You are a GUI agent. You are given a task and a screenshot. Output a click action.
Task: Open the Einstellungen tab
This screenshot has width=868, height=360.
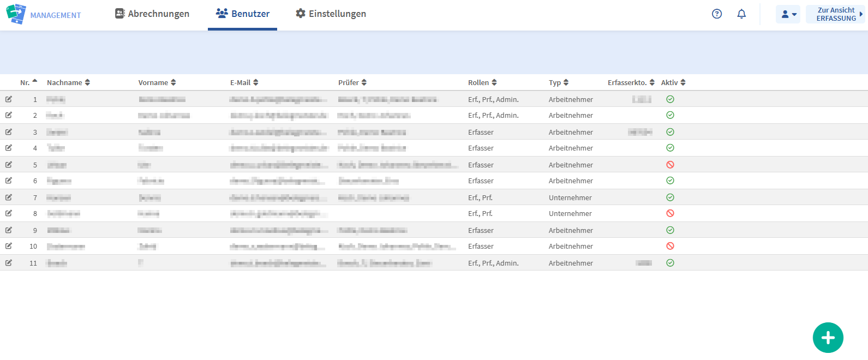[x=331, y=14]
